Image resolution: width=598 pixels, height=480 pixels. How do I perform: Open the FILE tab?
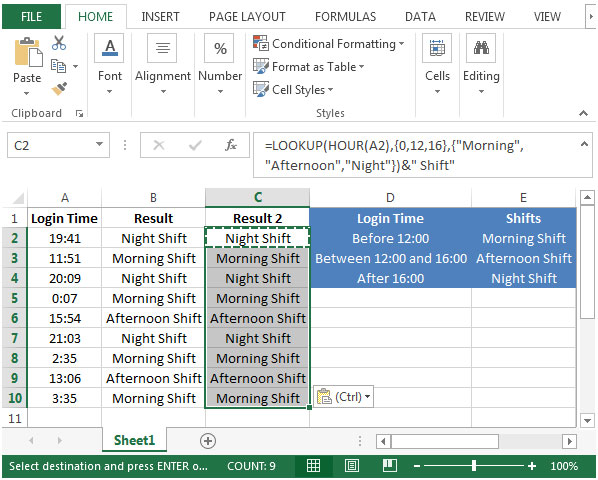pos(31,16)
